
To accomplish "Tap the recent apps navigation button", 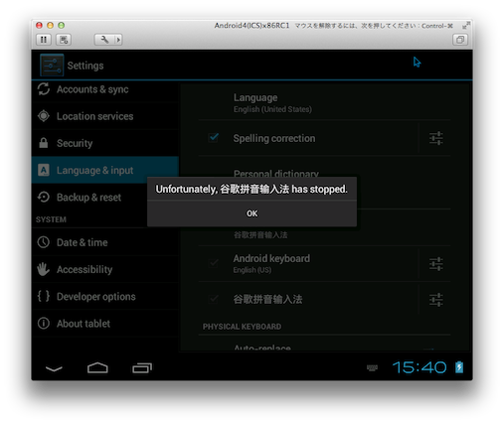I will pyautogui.click(x=142, y=367).
